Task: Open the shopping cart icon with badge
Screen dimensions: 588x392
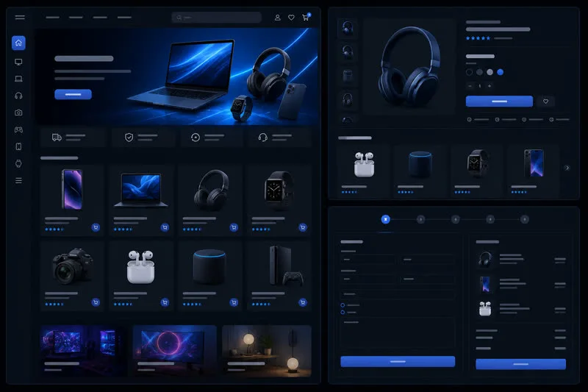Action: click(306, 17)
